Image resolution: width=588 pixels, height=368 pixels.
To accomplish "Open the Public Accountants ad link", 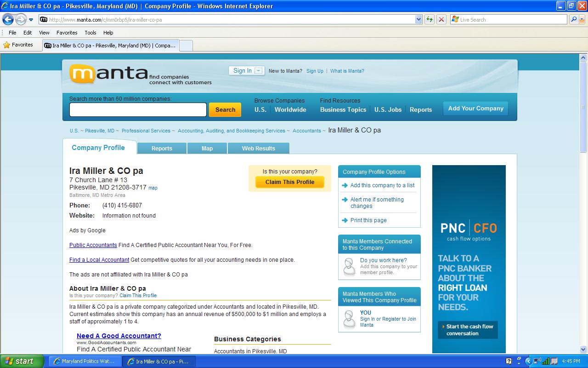I will click(x=93, y=245).
